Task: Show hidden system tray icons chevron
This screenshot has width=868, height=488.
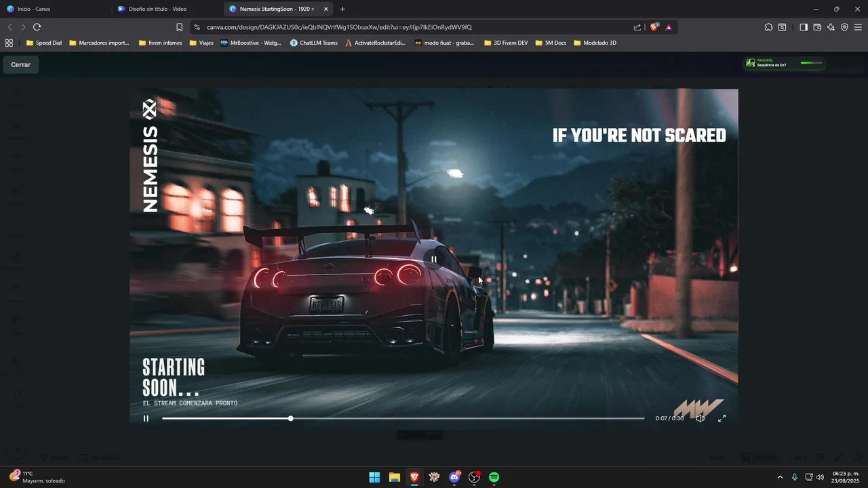Action: point(780,477)
